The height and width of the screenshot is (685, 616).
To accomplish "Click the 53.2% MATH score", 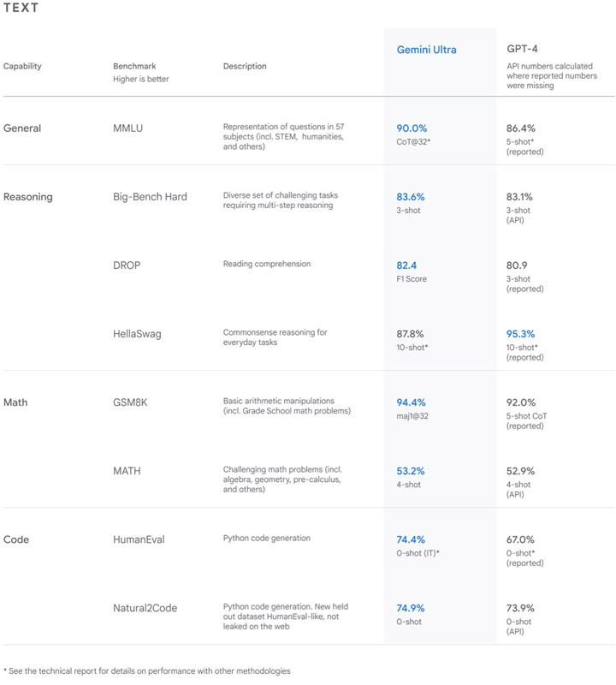I will pos(411,472).
